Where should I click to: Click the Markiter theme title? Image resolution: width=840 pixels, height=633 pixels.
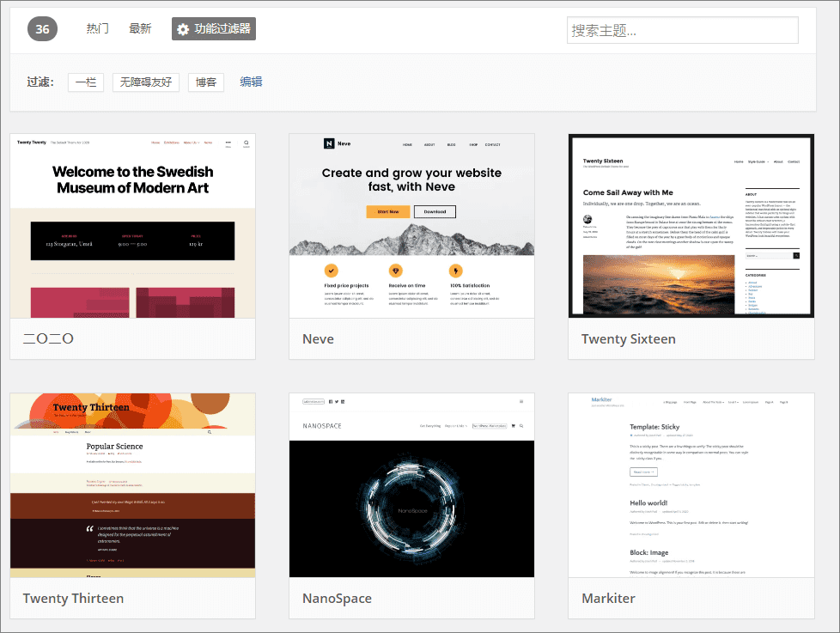tap(609, 598)
